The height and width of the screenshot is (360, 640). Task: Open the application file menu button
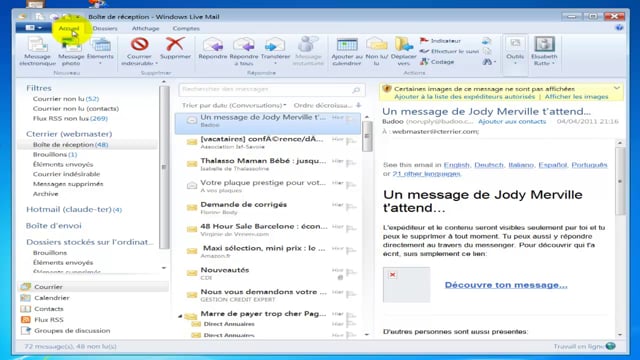[x=33, y=28]
